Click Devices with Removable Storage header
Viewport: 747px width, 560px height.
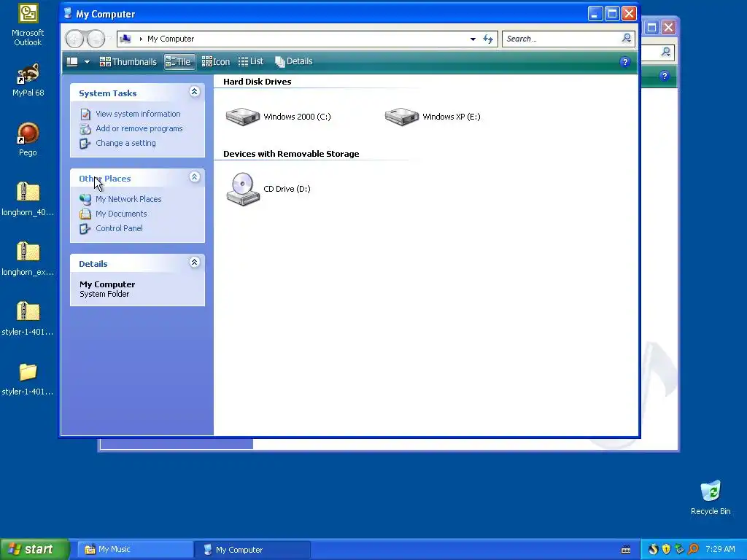pyautogui.click(x=291, y=154)
